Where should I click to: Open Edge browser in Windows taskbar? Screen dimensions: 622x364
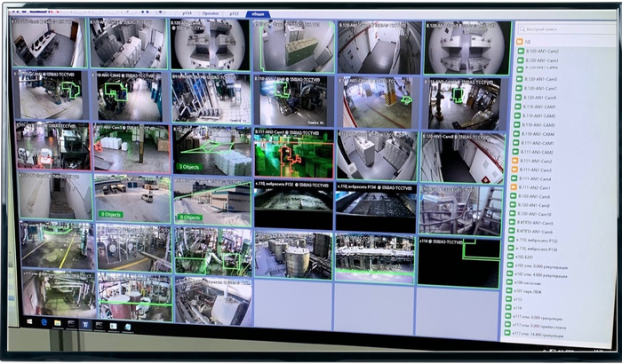coord(44,322)
